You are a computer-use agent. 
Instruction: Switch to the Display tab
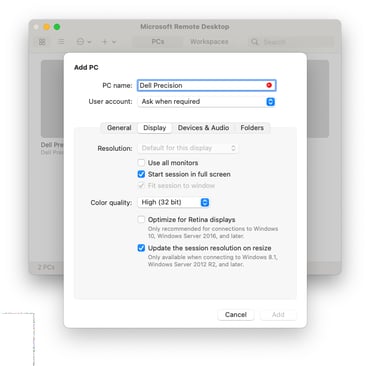click(x=155, y=128)
